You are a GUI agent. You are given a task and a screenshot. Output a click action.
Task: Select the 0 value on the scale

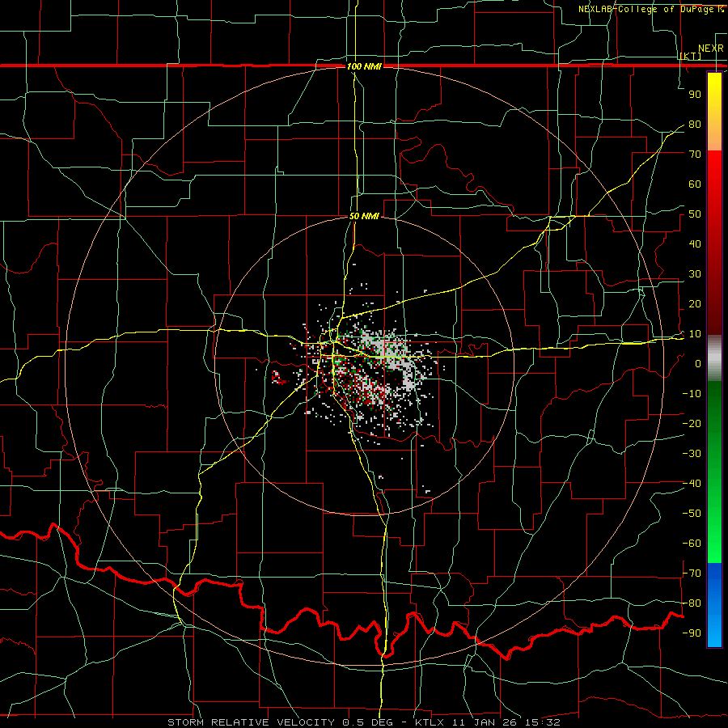coord(698,364)
